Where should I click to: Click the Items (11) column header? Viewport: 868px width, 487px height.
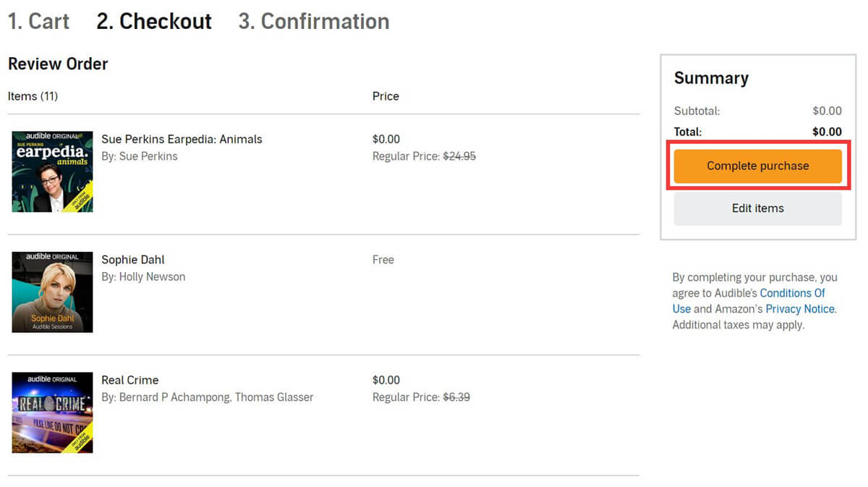coord(33,96)
